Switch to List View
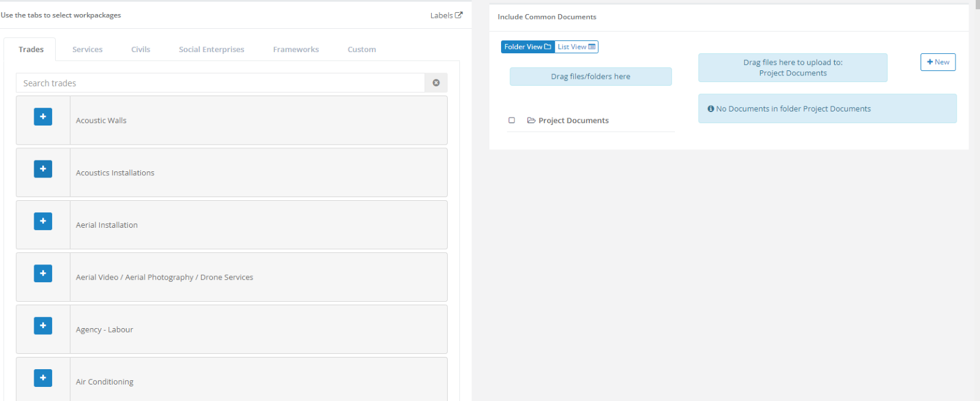Viewport: 980px width, 401px height. point(576,47)
